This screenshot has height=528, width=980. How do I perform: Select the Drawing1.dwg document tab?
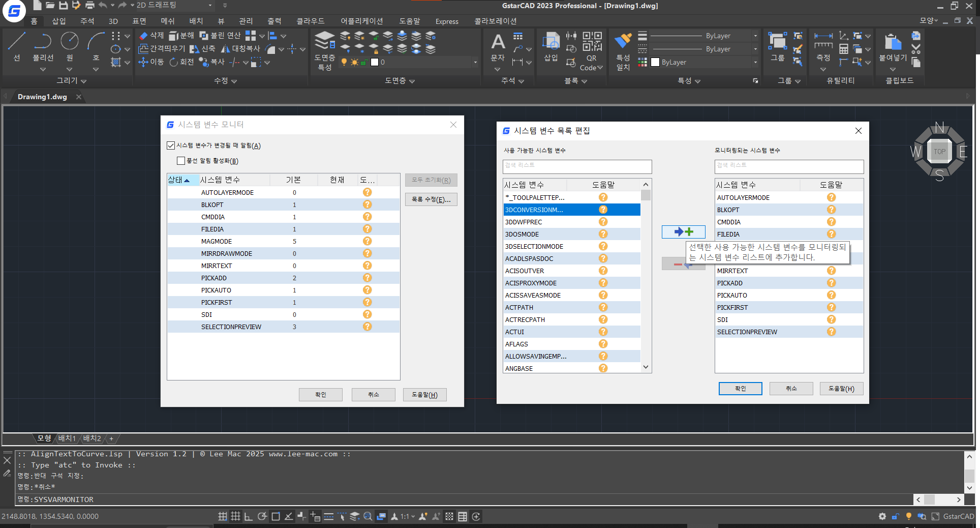[x=42, y=97]
